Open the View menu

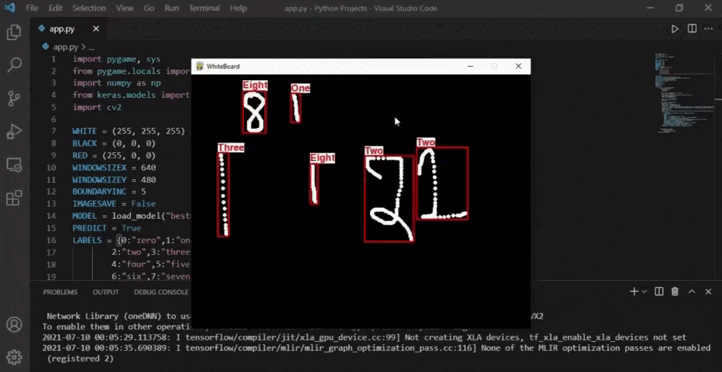coord(124,8)
